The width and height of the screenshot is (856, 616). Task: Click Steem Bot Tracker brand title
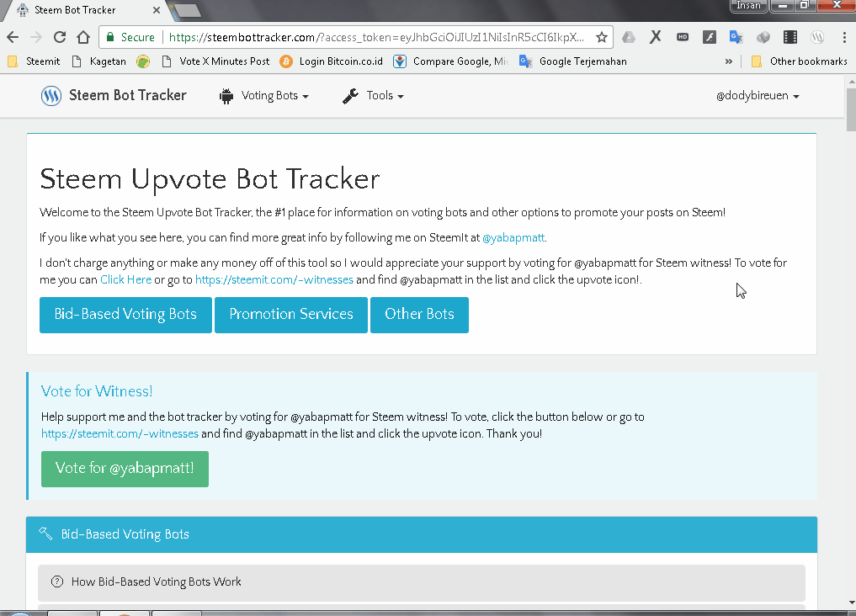coord(128,95)
